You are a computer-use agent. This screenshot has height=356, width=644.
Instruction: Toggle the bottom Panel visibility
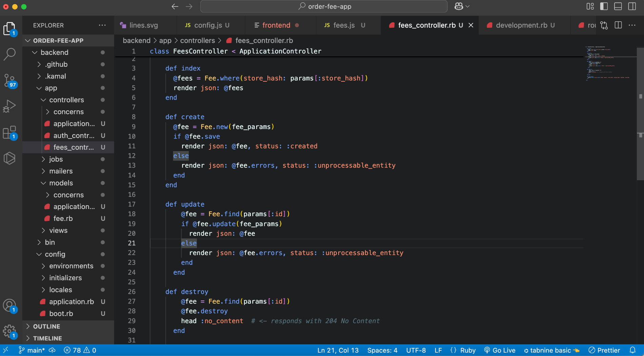618,6
